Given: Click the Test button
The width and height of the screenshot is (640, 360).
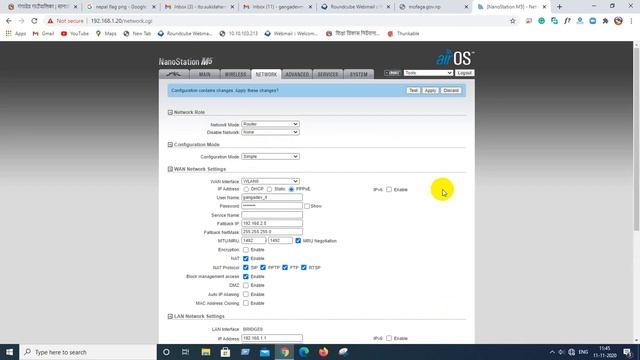Looking at the screenshot, I should click(413, 90).
